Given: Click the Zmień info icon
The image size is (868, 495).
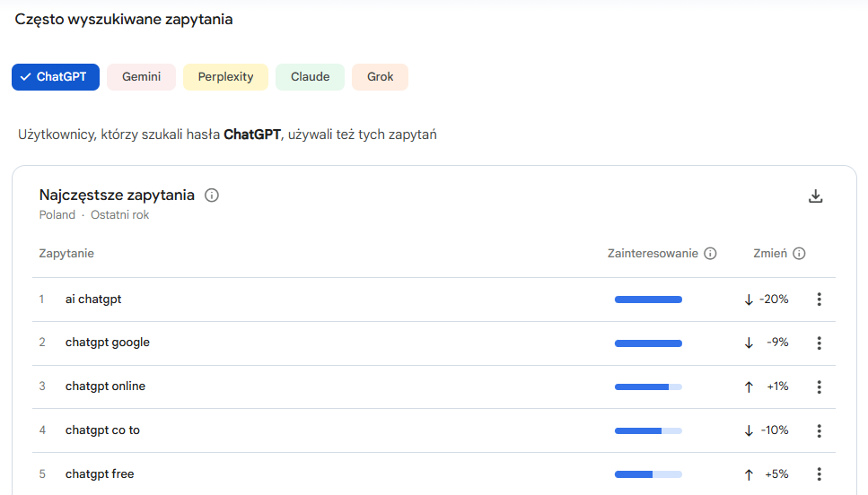Looking at the screenshot, I should pos(799,254).
